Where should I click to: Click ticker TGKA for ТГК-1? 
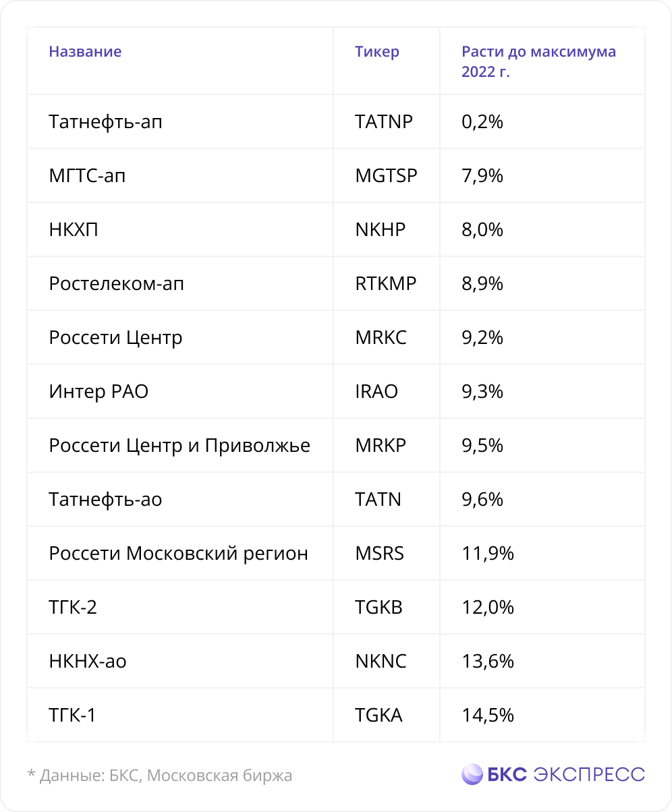[379, 715]
